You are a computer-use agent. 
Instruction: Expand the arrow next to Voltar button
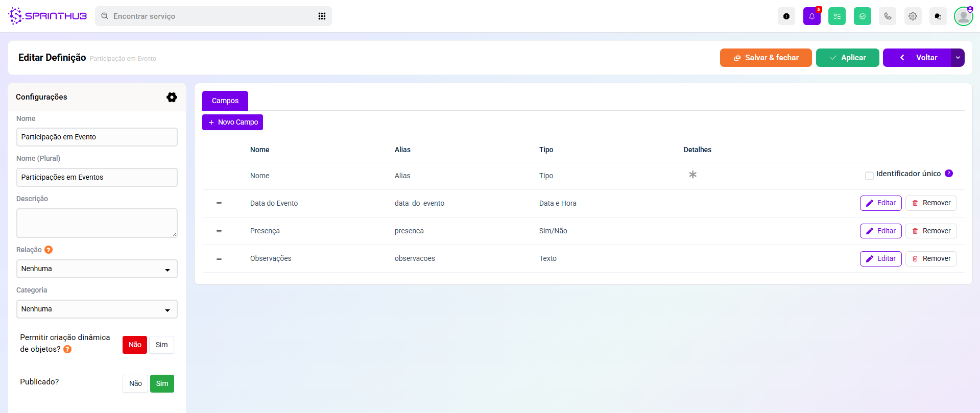click(x=958, y=58)
